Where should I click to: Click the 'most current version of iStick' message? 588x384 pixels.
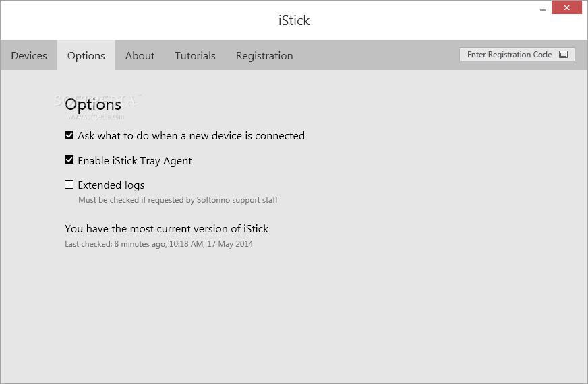pyautogui.click(x=167, y=228)
